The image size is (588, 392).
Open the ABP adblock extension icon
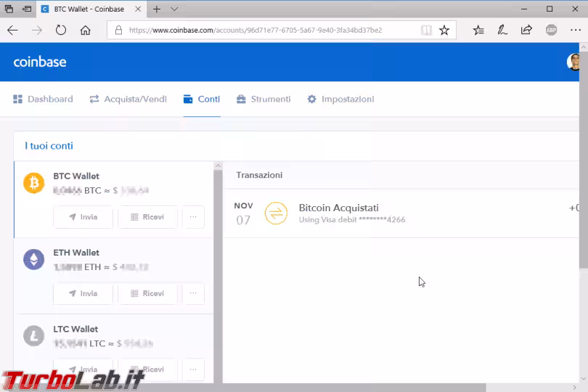[x=551, y=30]
